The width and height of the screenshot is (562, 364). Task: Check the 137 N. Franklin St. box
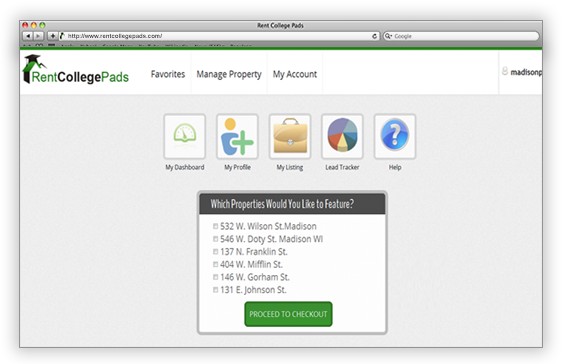[215, 252]
